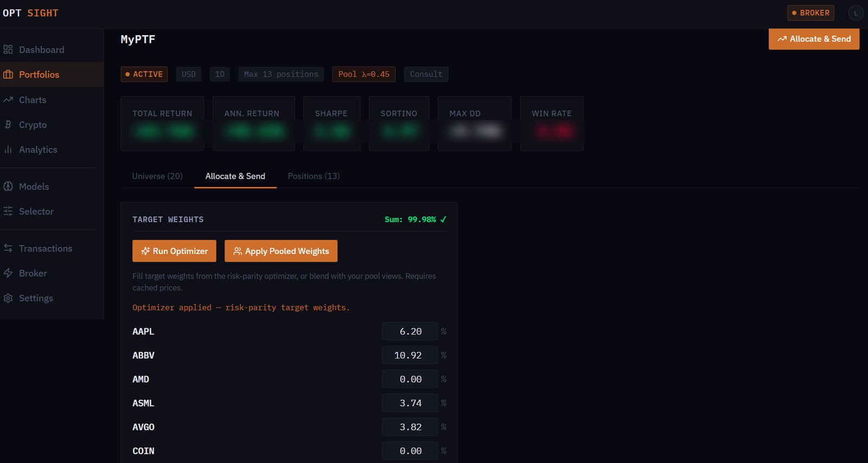Click the MyPTF portfolio title

point(138,39)
